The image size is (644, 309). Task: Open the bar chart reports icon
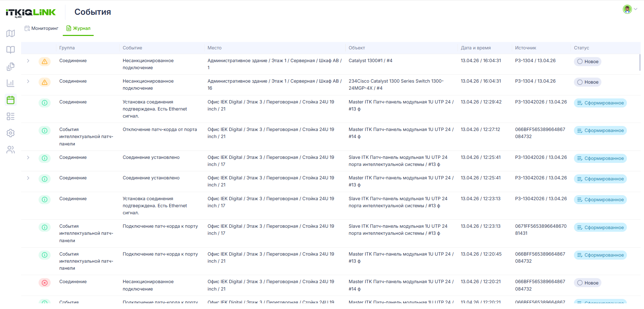click(11, 83)
